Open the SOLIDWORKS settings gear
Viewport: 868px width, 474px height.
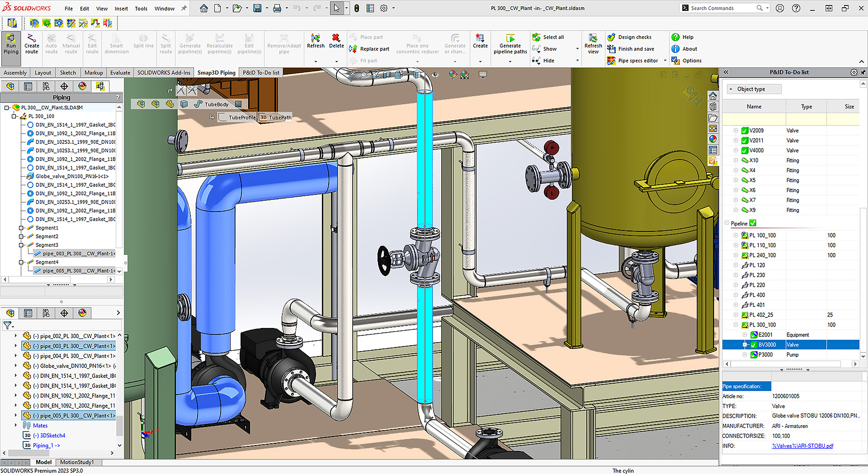click(x=384, y=8)
